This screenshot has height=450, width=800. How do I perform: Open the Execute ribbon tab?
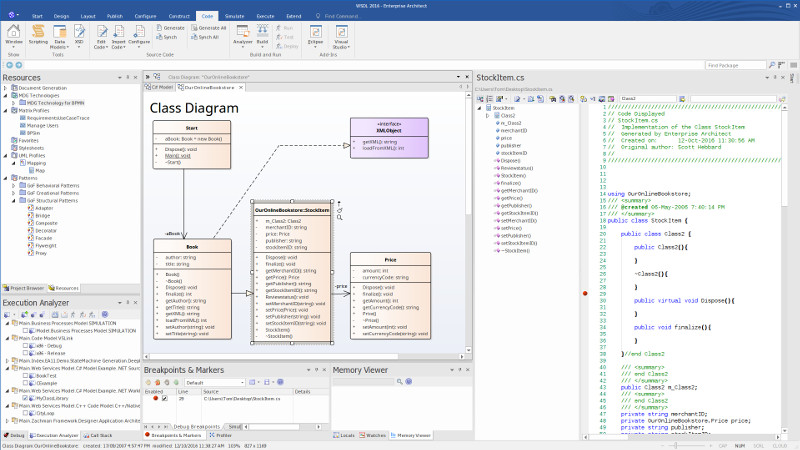(x=265, y=16)
